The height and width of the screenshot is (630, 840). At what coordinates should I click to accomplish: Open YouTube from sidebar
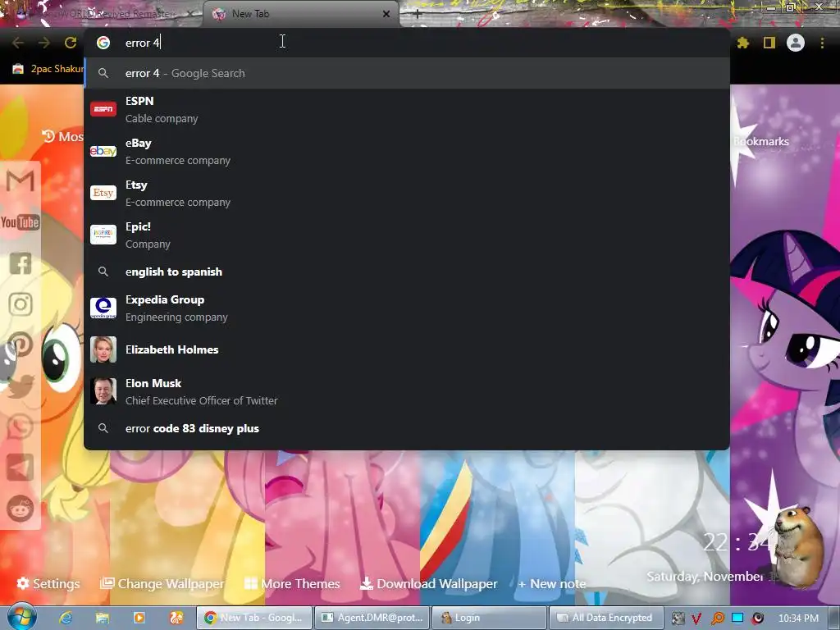(21, 222)
